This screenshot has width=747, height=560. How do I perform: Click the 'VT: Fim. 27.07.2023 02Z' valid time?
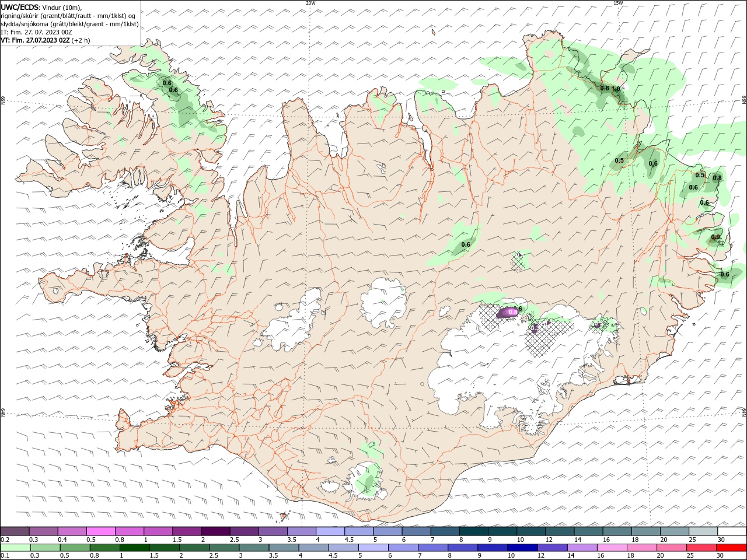tap(36, 40)
